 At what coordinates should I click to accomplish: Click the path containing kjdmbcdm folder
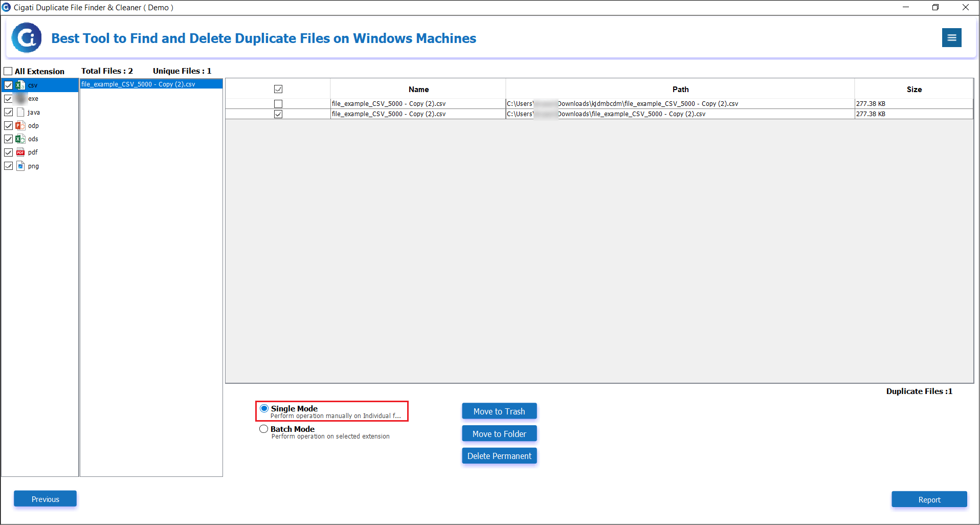[x=680, y=104]
